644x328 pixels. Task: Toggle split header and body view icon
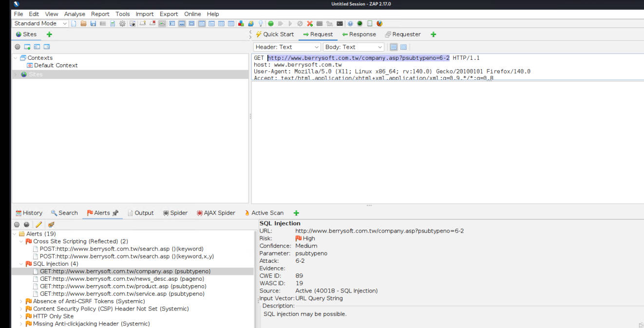(x=394, y=47)
